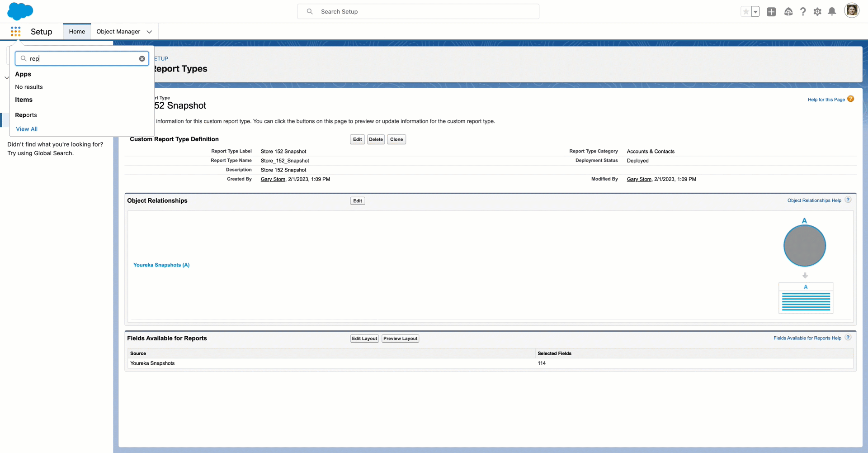Click the blue lines A fields diagram
The image size is (868, 453).
coord(806,298)
